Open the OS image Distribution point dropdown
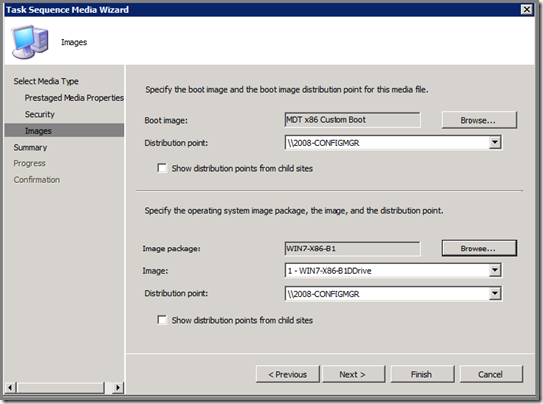This screenshot has width=543, height=404. (x=495, y=294)
